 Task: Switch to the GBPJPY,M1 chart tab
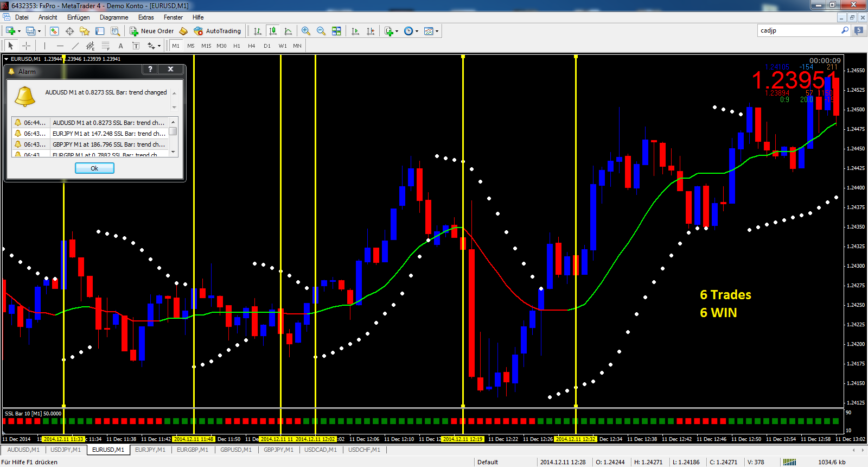[278, 450]
